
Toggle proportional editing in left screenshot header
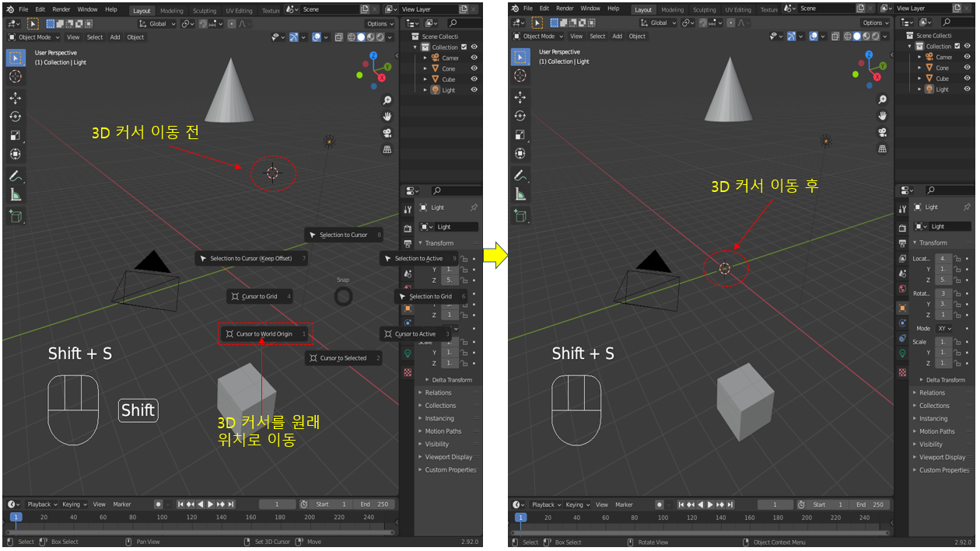pos(232,23)
